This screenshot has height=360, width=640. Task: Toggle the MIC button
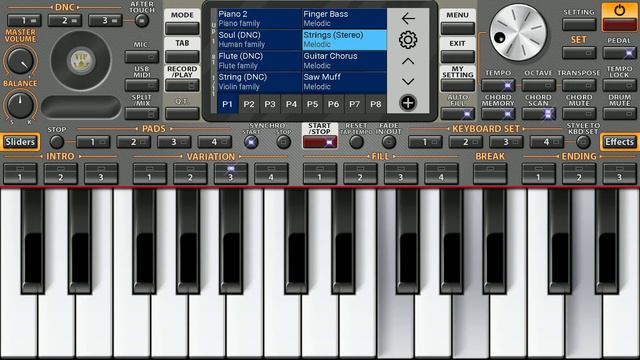click(142, 57)
